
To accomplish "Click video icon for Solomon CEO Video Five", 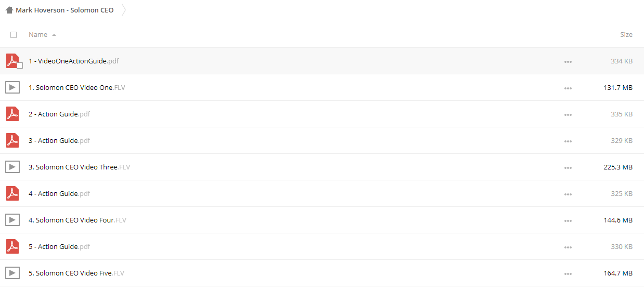I will click(x=12, y=273).
